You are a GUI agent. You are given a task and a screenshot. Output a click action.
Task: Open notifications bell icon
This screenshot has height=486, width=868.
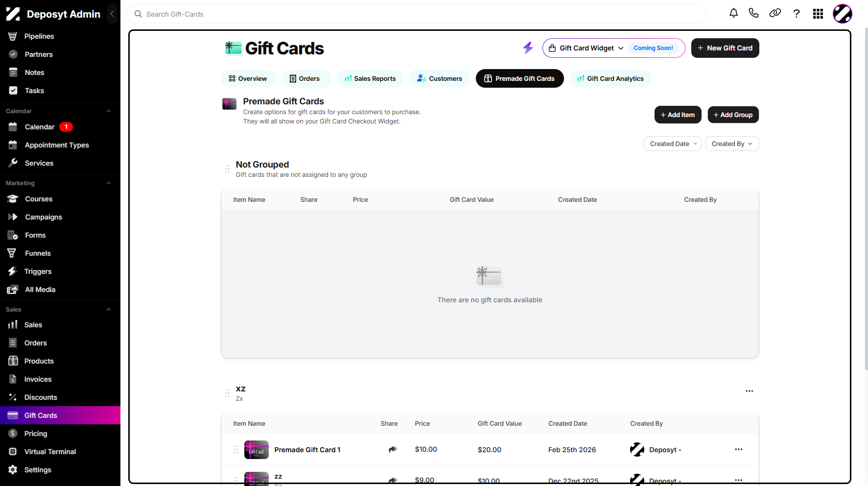[733, 13]
